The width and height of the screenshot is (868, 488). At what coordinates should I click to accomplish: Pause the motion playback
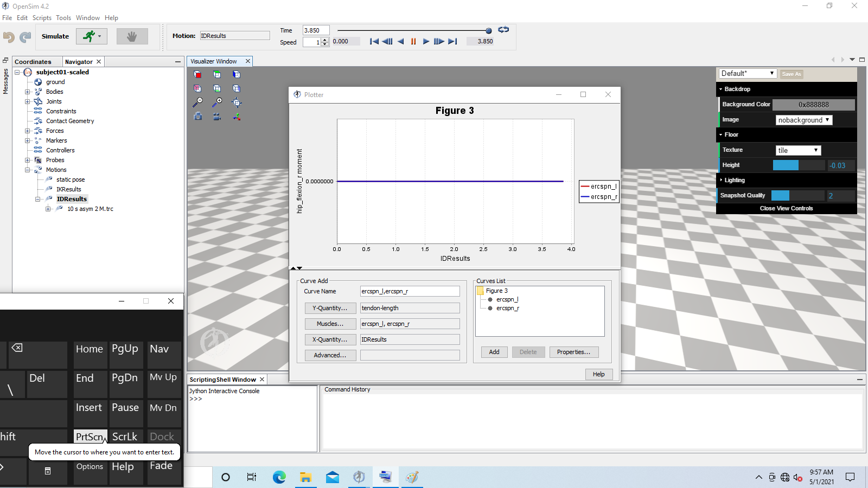(x=413, y=41)
